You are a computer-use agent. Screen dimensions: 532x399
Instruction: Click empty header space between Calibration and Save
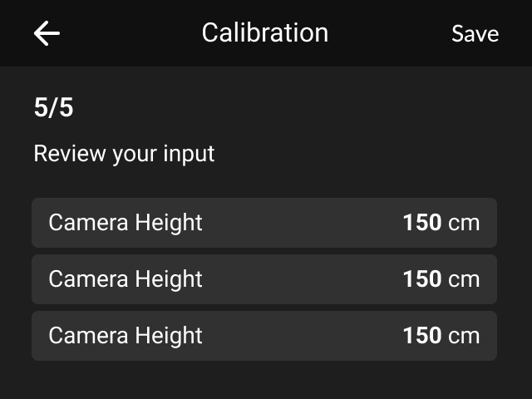(389, 33)
